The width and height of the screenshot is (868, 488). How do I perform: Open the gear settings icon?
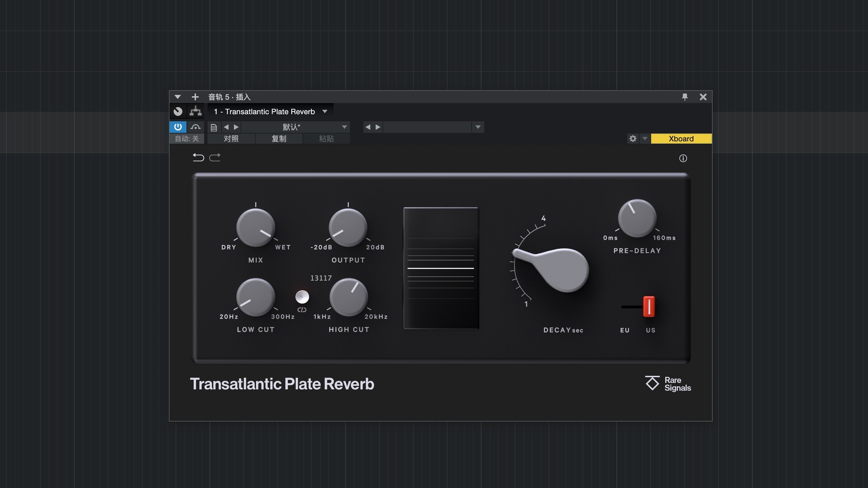click(x=632, y=139)
